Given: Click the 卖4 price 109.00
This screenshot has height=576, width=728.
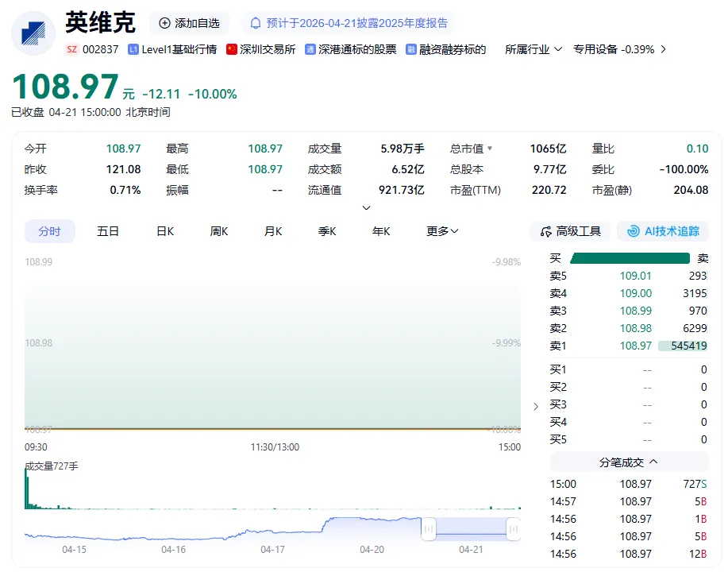Looking at the screenshot, I should coord(636,294).
